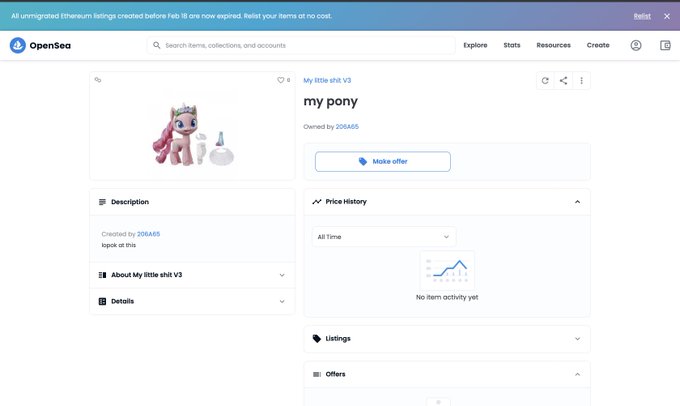Click the search magnifier icon
Viewport: 680px width, 406px height.
(x=157, y=45)
